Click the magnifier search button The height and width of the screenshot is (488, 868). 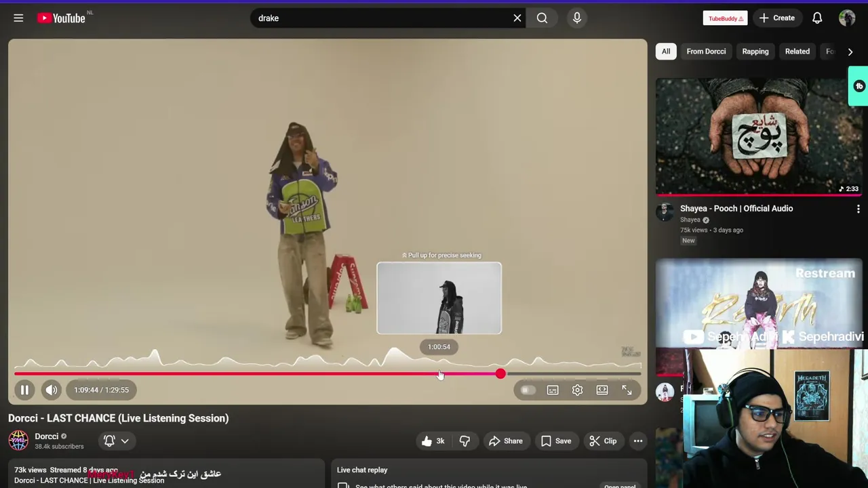click(542, 18)
